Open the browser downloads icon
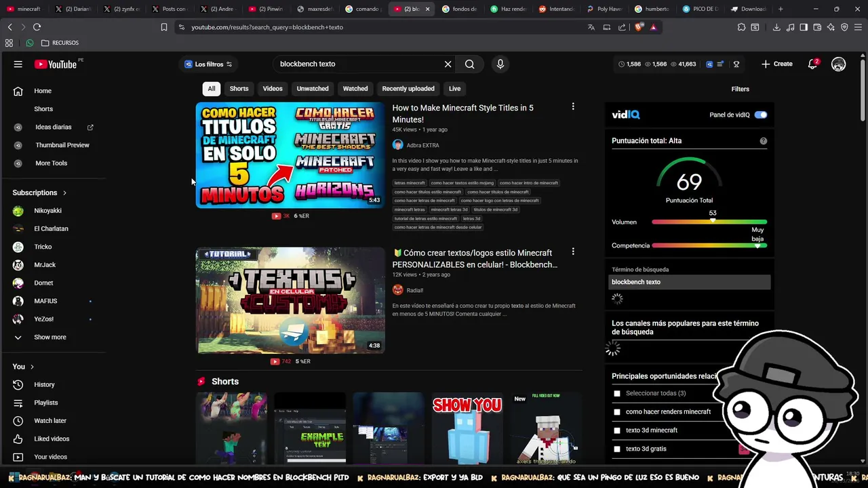 coord(776,27)
